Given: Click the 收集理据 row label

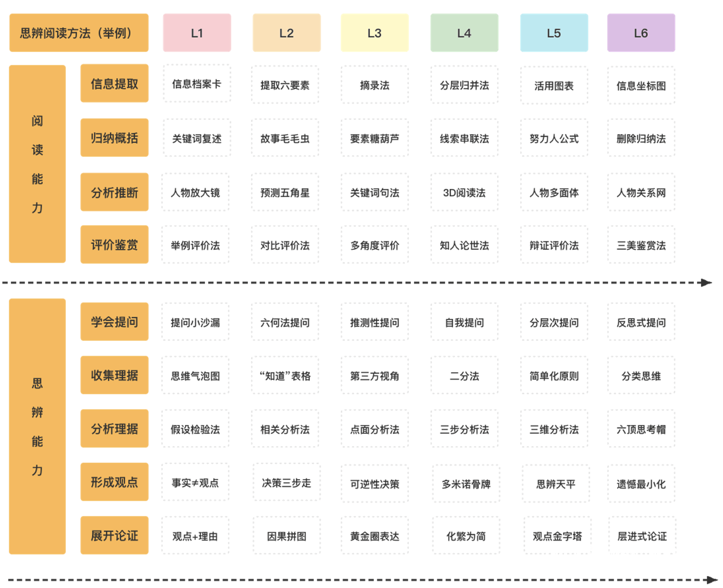Looking at the screenshot, I should click(x=115, y=375).
